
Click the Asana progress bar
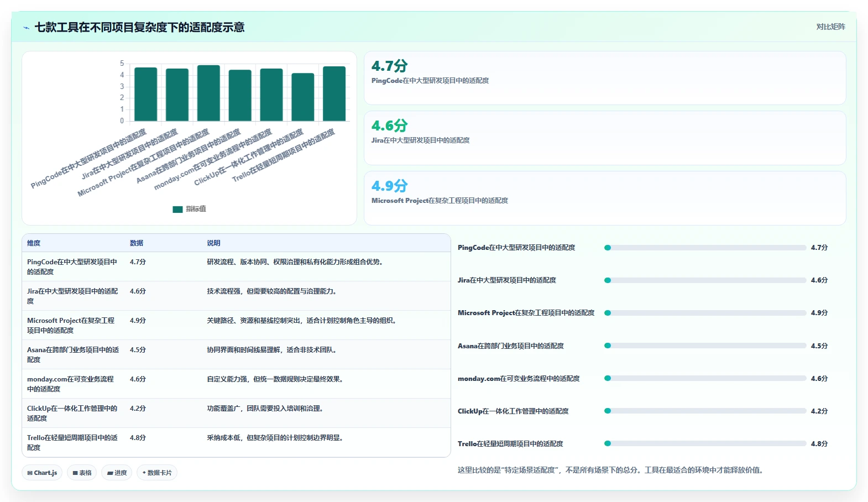tap(705, 346)
